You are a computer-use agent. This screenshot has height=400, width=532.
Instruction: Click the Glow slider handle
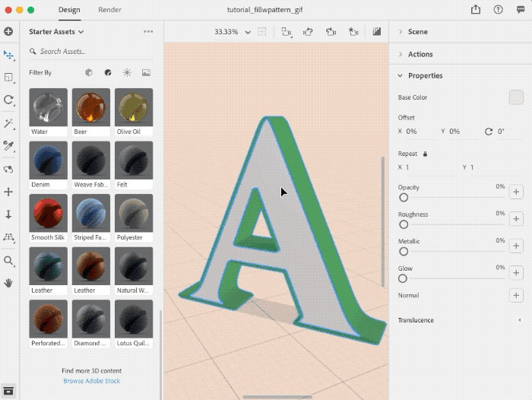tap(403, 278)
